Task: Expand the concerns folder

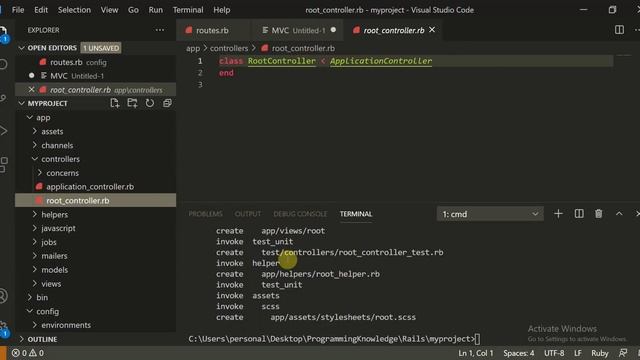Action: click(96, 173)
